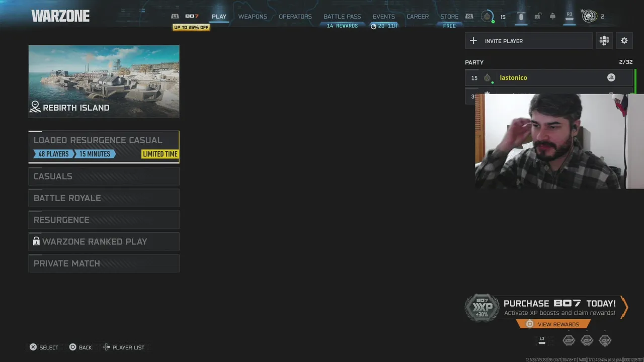Screen dimensions: 644x362
Task: Open the CAREER tab
Action: [418, 17]
